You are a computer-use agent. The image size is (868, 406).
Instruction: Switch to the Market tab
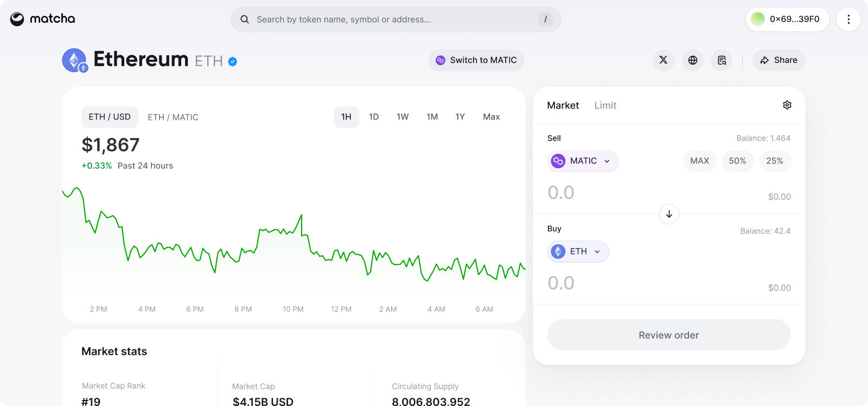[563, 105]
